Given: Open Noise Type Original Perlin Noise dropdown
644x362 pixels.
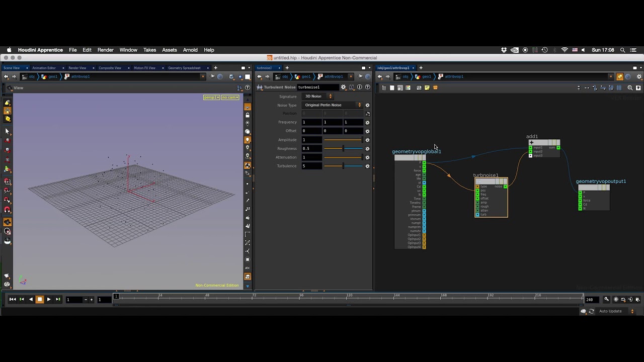Looking at the screenshot, I should [332, 105].
